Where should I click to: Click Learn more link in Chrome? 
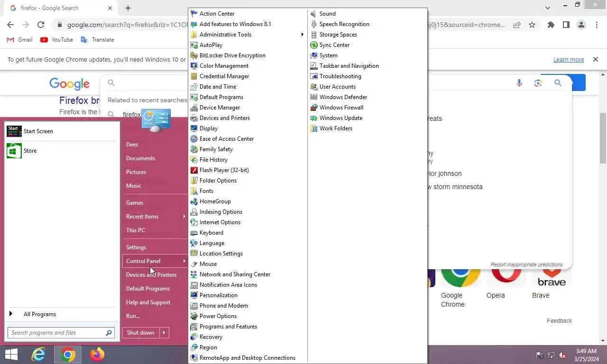569,60
